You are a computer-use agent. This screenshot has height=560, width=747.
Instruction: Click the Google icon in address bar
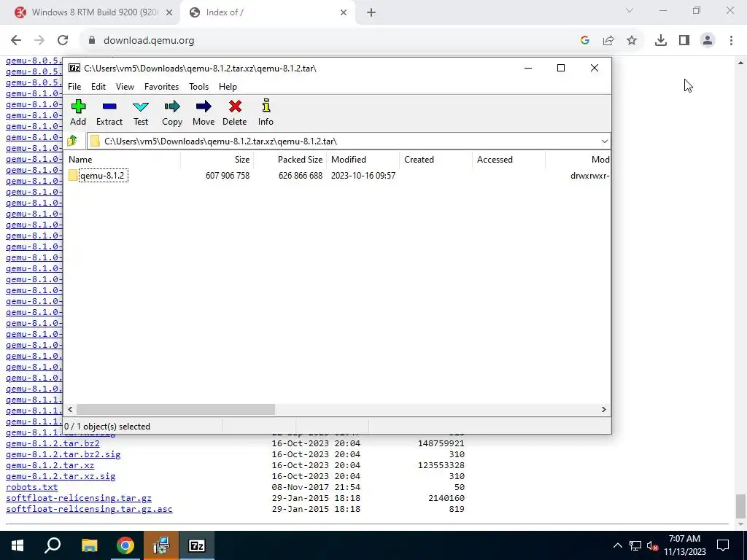click(x=585, y=41)
